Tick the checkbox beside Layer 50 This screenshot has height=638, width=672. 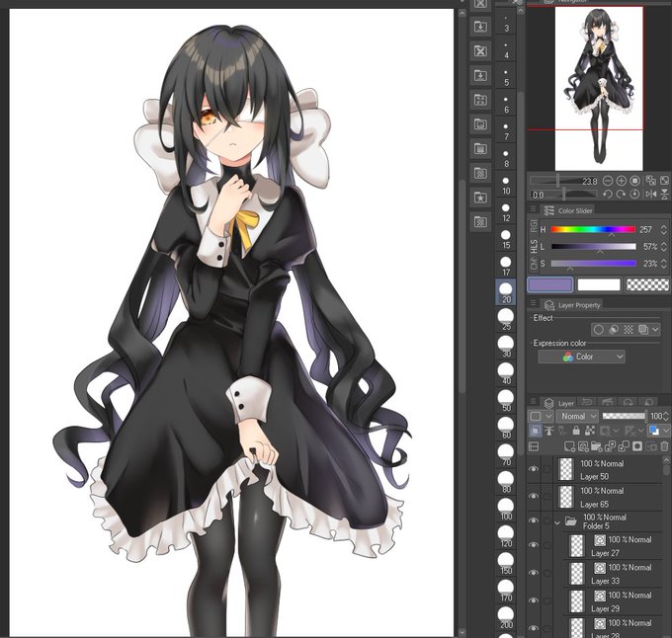point(547,469)
